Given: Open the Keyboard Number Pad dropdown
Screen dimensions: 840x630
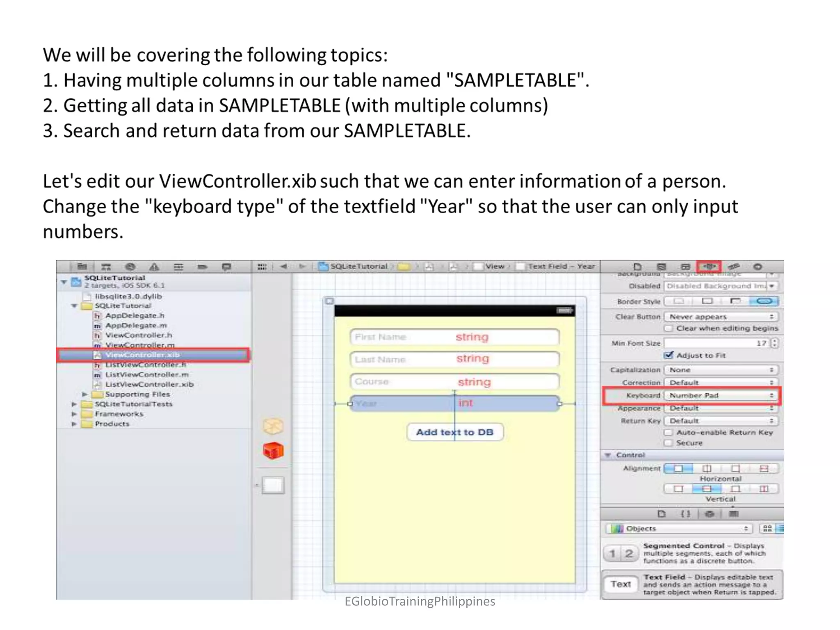Looking at the screenshot, I should click(x=721, y=395).
